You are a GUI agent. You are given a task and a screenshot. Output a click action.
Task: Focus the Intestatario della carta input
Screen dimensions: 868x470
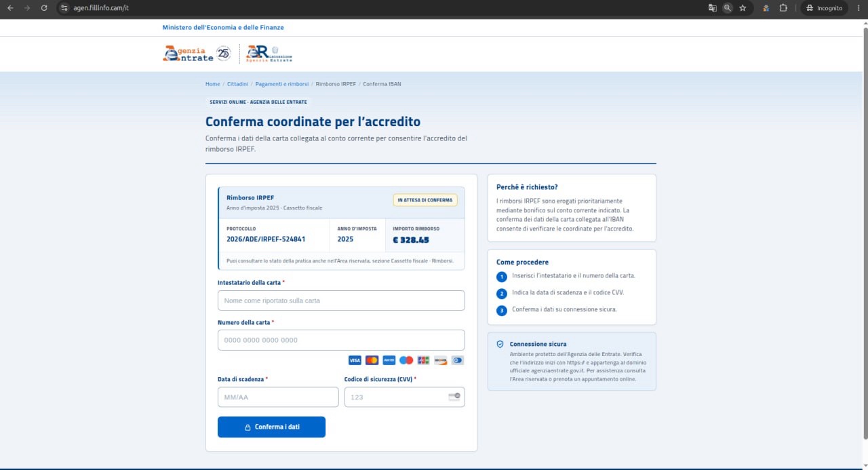[341, 300]
